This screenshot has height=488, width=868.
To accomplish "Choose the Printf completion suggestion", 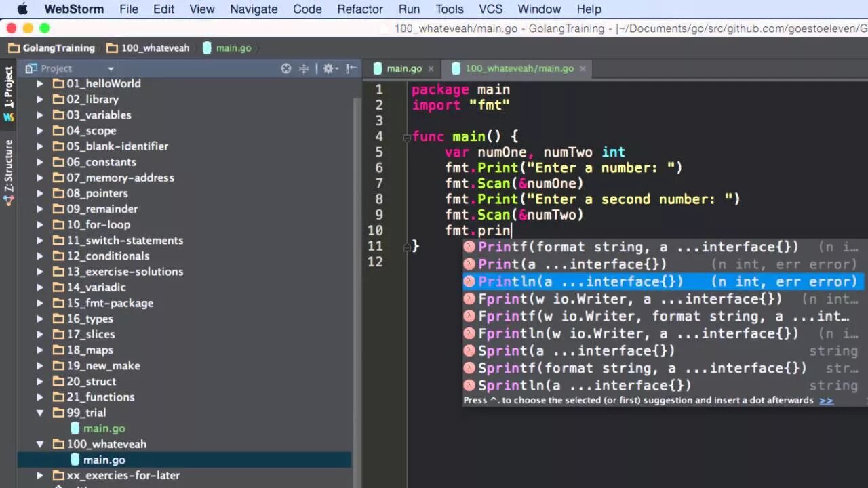I will pyautogui.click(x=665, y=247).
